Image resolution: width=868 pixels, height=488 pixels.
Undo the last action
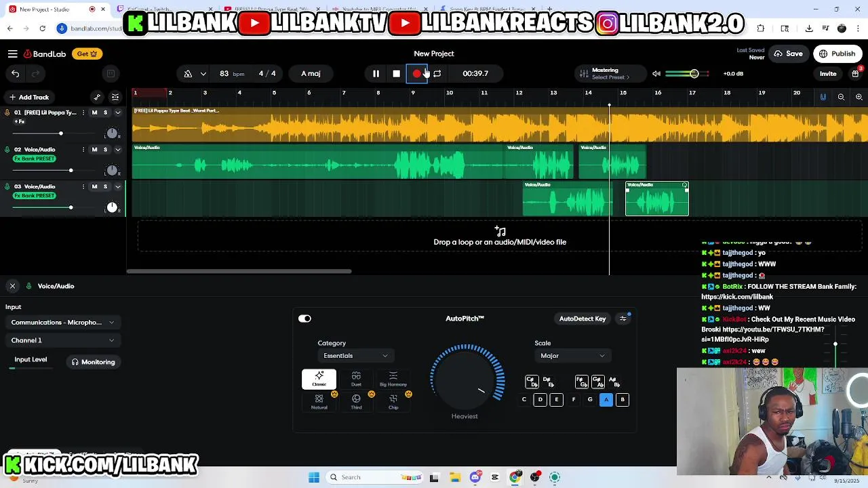tap(15, 73)
